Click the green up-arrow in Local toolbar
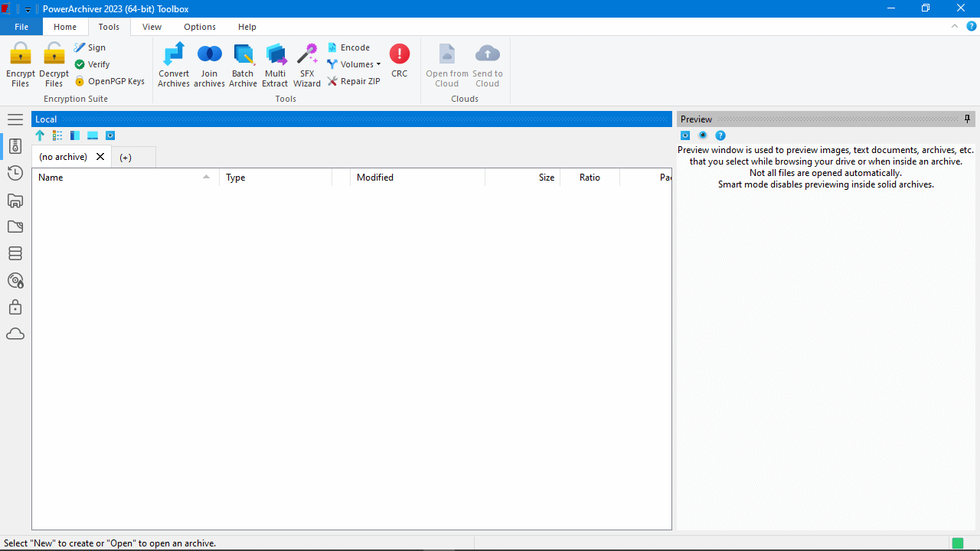The width and height of the screenshot is (980, 551). 40,135
